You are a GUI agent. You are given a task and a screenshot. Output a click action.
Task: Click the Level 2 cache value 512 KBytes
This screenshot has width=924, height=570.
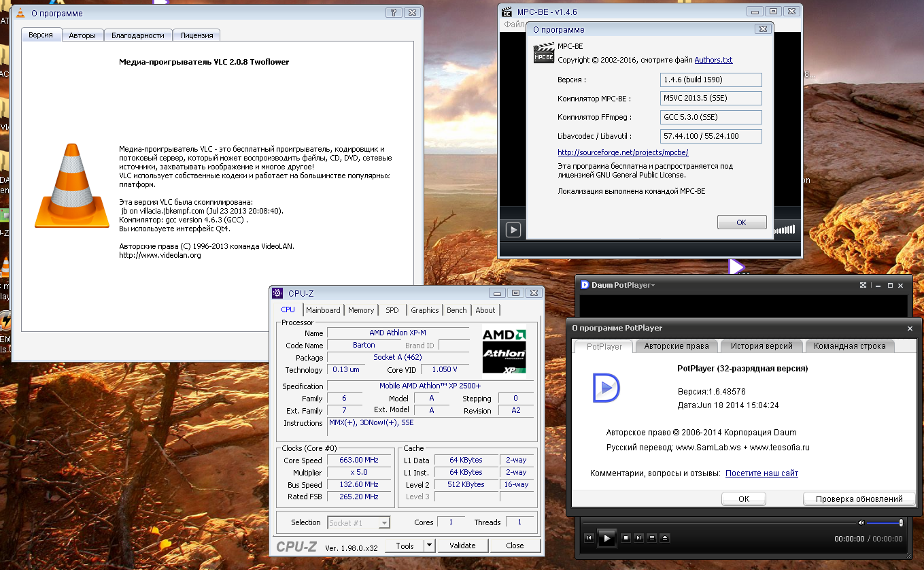[466, 484]
